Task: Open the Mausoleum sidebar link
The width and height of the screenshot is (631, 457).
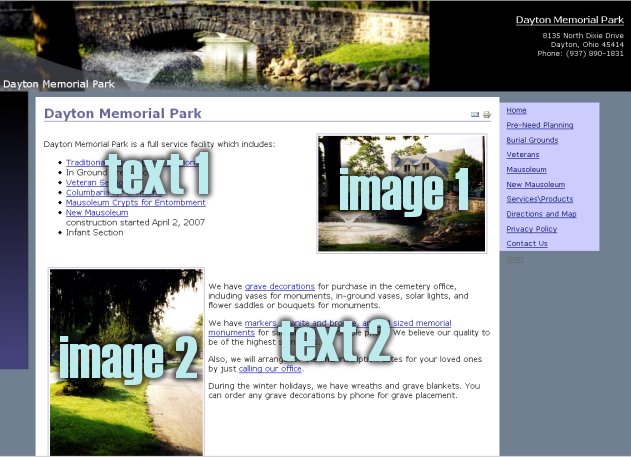Action: click(x=526, y=169)
